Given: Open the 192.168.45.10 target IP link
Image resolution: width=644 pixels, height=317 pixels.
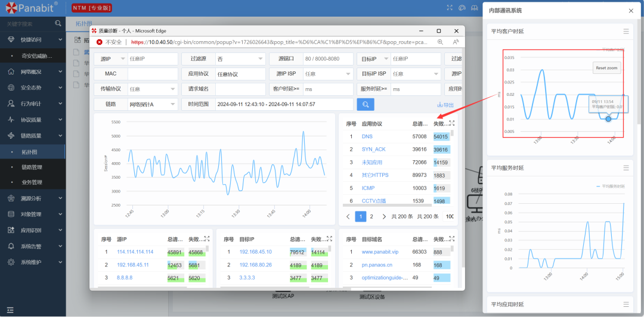Looking at the screenshot, I should pyautogui.click(x=255, y=251).
